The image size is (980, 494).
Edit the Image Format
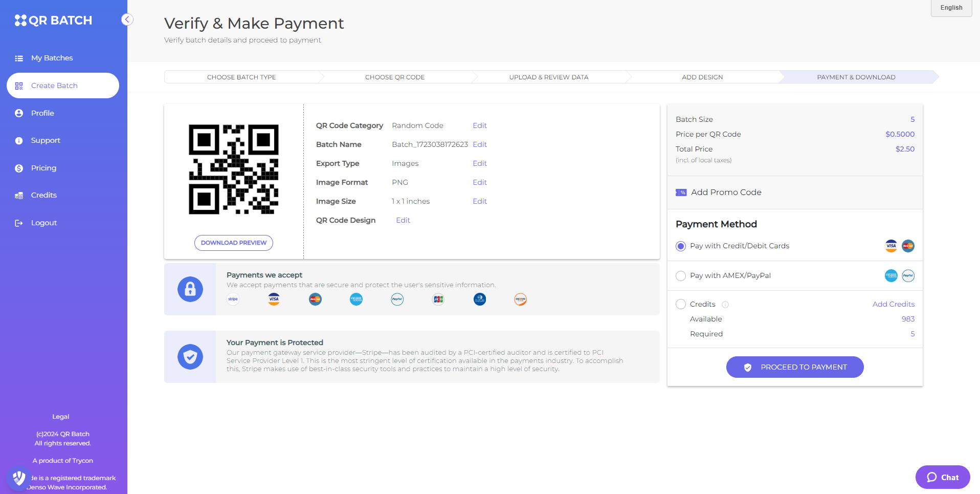479,182
